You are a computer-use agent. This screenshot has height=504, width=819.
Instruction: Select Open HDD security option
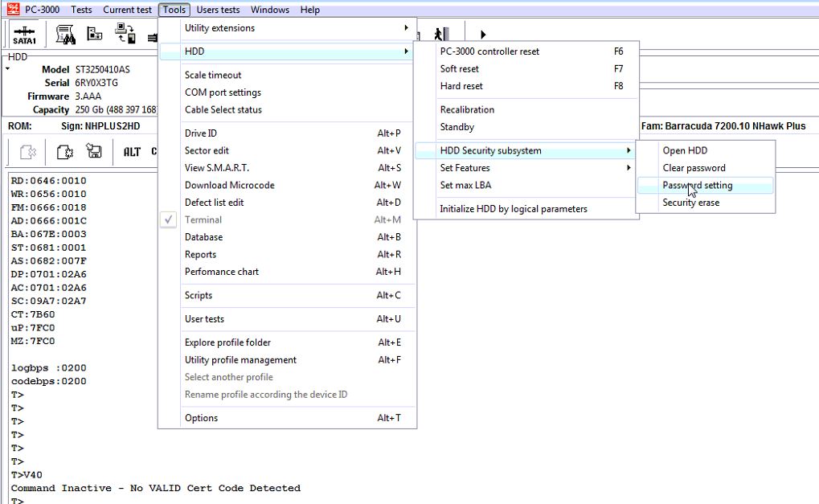705,150
